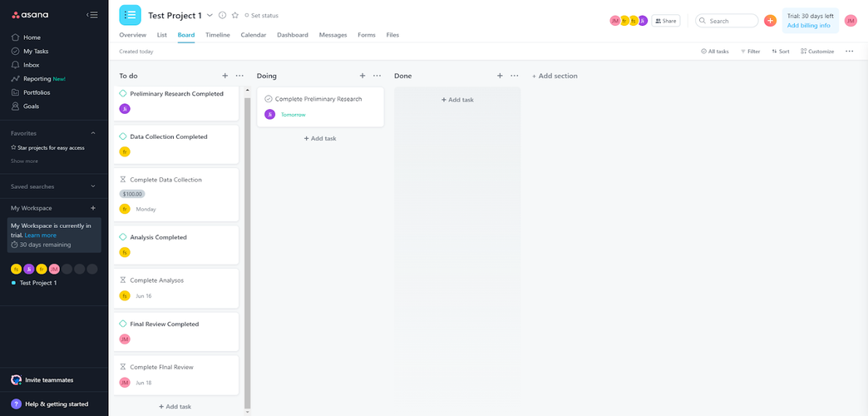Switch to the Messages tab

tap(333, 35)
